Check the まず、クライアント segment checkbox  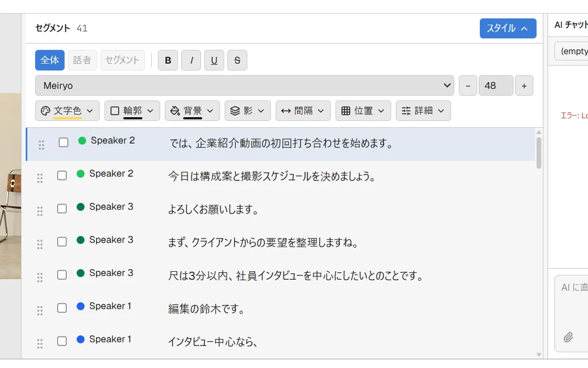(62, 242)
